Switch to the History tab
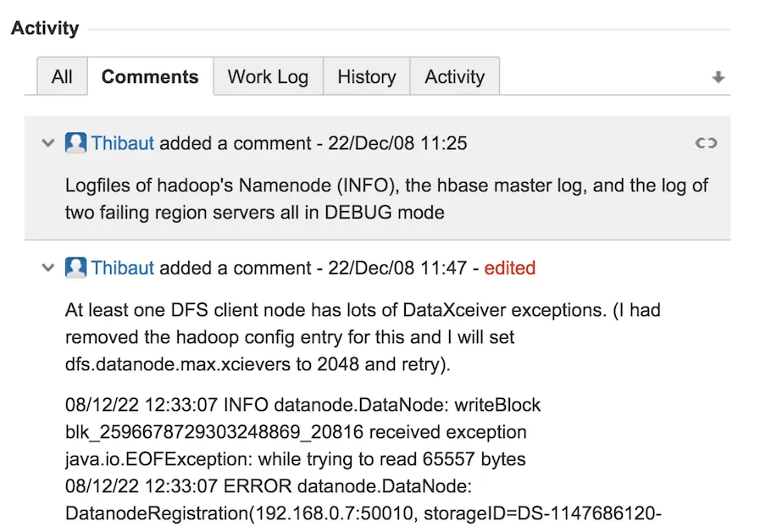Image resolution: width=771 pixels, height=532 pixels. point(366,77)
